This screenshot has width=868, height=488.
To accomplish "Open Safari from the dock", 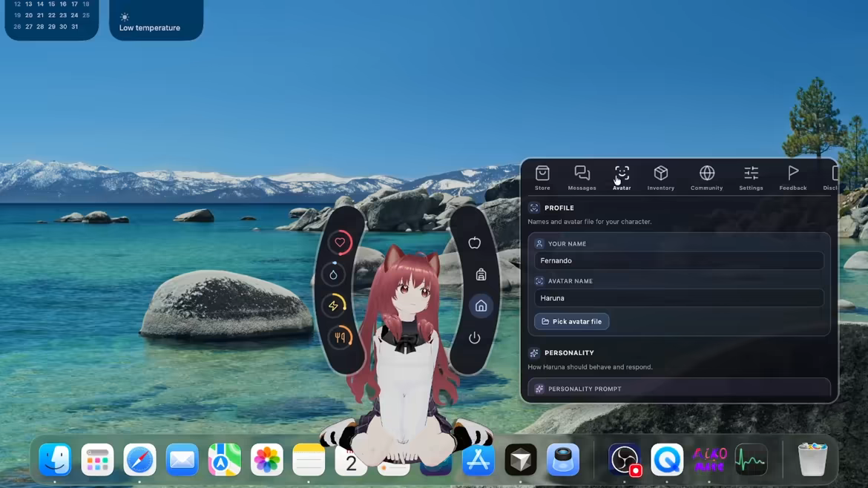I will click(x=139, y=459).
